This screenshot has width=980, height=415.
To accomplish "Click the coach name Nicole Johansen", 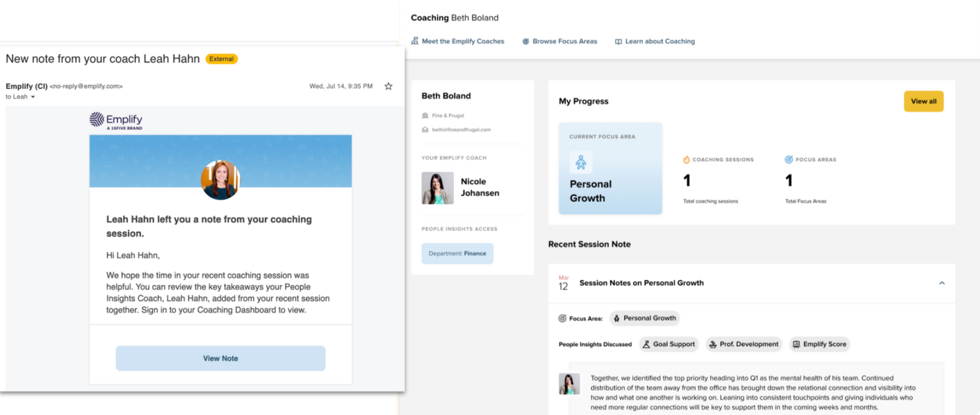I will click(480, 187).
